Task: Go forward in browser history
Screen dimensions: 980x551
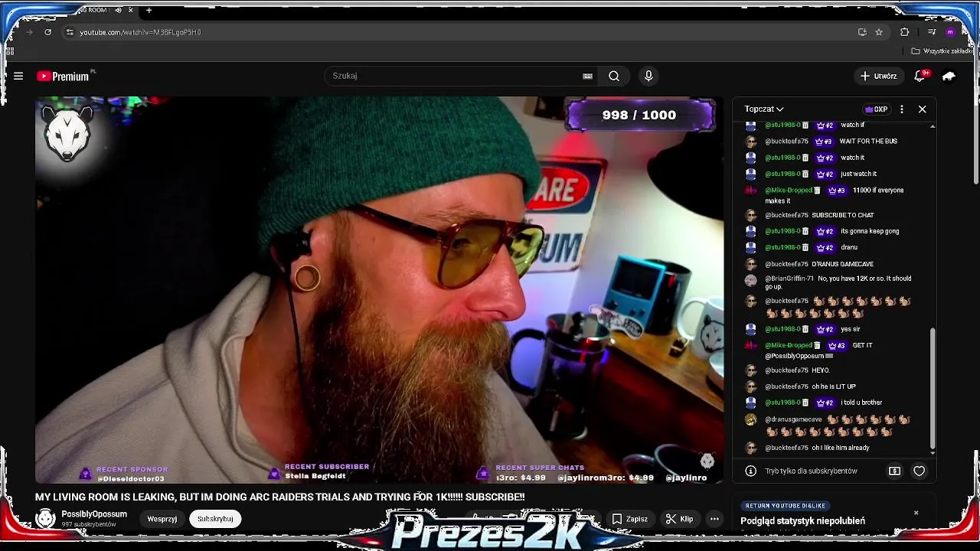Action: (x=29, y=32)
